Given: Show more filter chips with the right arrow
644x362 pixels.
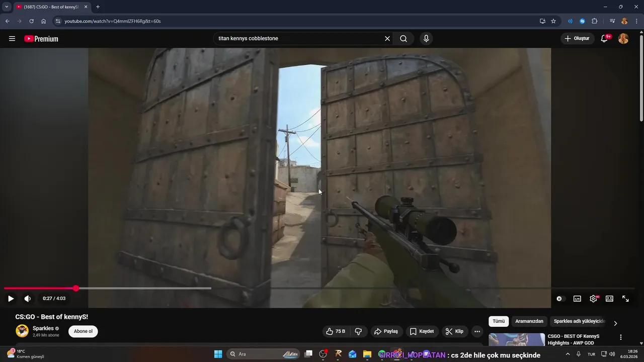Looking at the screenshot, I should [x=615, y=323].
